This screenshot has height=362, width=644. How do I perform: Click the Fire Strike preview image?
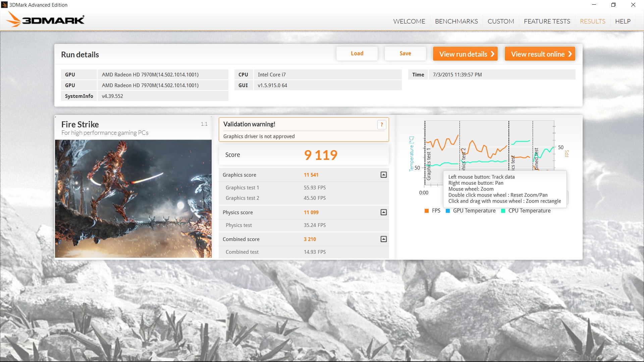pos(133,199)
